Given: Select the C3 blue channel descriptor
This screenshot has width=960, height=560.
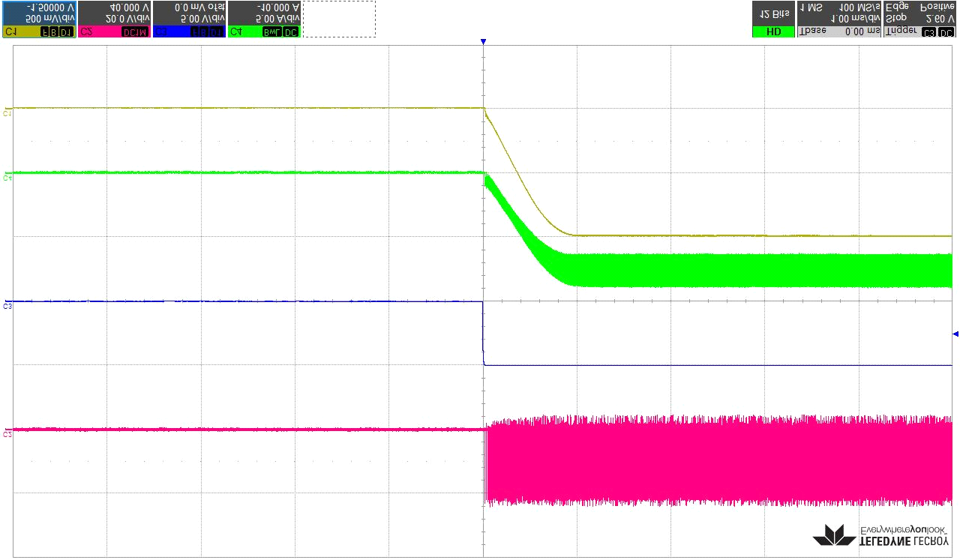Looking at the screenshot, I should (189, 19).
